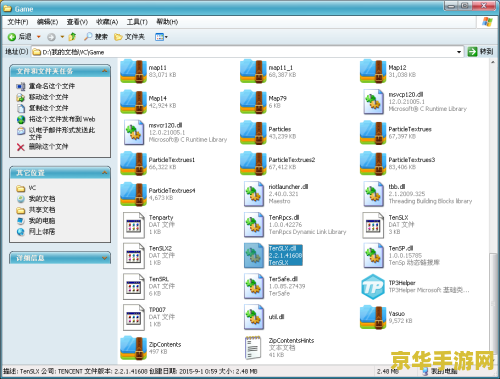Click the Back arrow icon
This screenshot has height=379, width=500.
(12, 37)
